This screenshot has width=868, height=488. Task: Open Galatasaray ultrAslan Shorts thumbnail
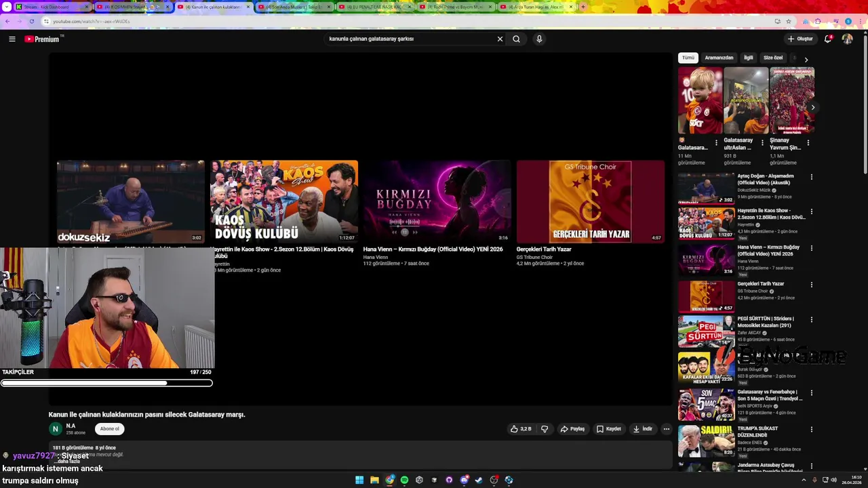pos(746,100)
